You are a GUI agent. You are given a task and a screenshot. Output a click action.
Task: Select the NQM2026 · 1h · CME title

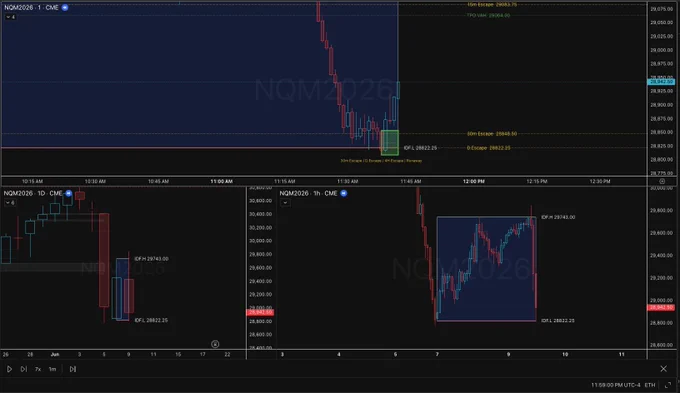308,193
